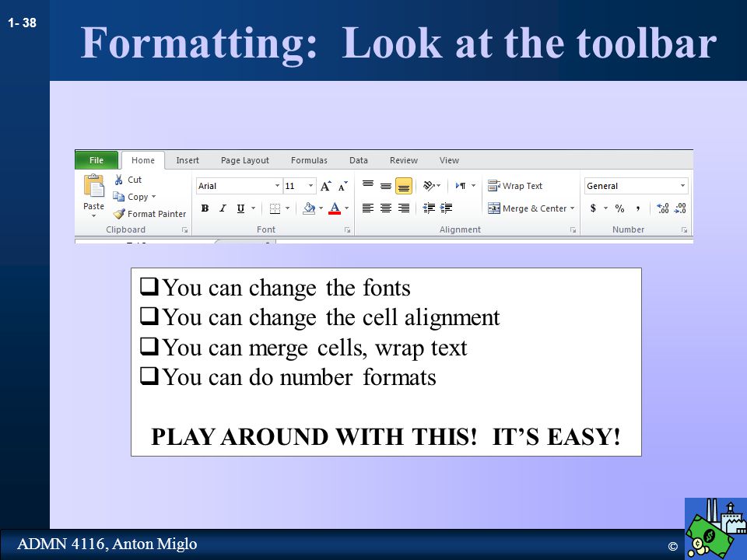Open the font size 11 dropdown
Image resolution: width=747 pixels, height=560 pixels.
click(x=310, y=186)
